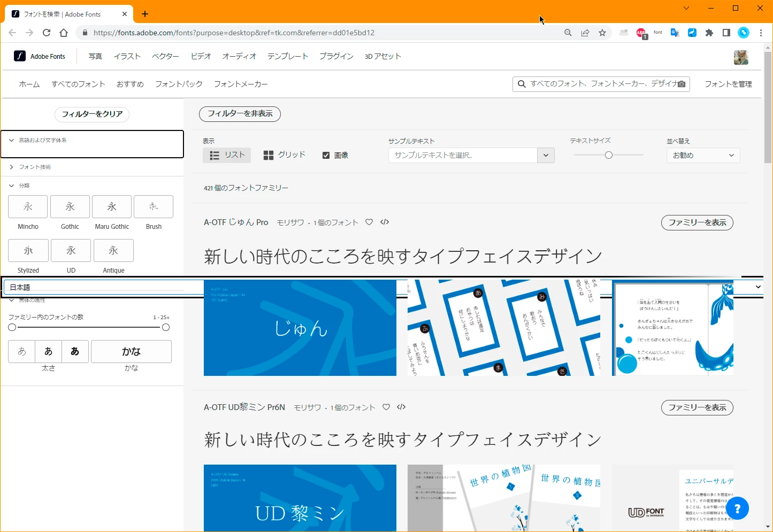Open the フォントを管理 link
This screenshot has height=532, width=773.
[x=728, y=84]
